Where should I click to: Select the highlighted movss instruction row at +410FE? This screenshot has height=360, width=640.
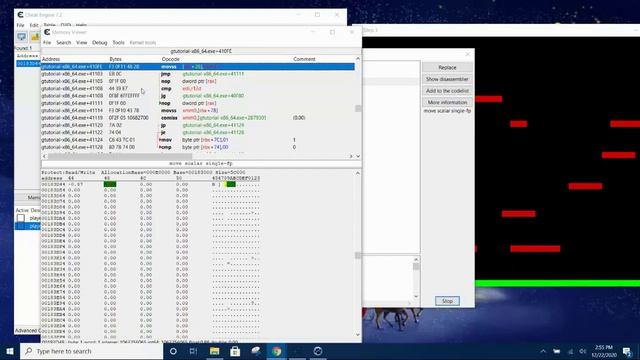coord(198,67)
